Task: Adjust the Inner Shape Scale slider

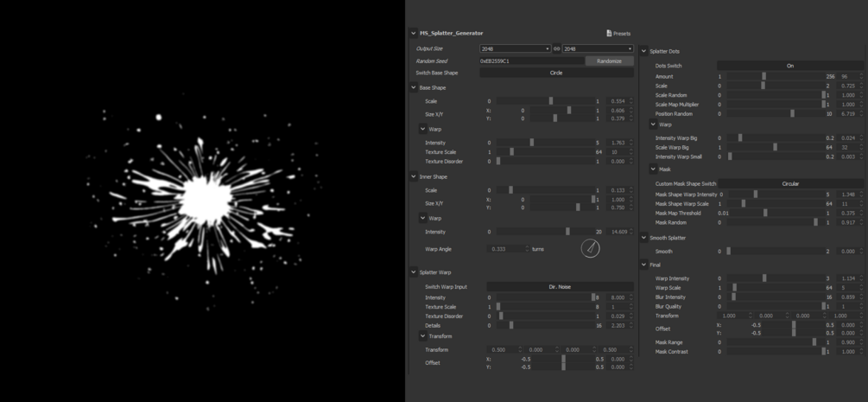Action: [x=545, y=190]
